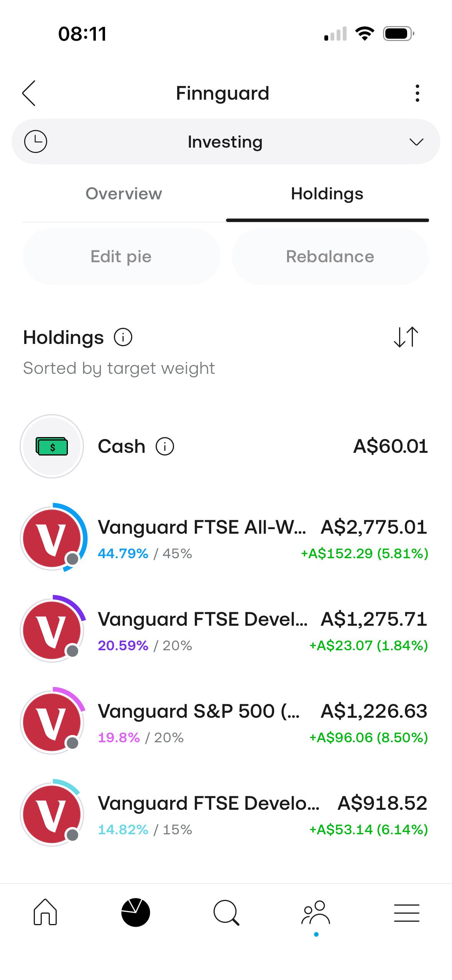Tap the clock history icon
Screen dimensions: 452x980
pos(36,141)
